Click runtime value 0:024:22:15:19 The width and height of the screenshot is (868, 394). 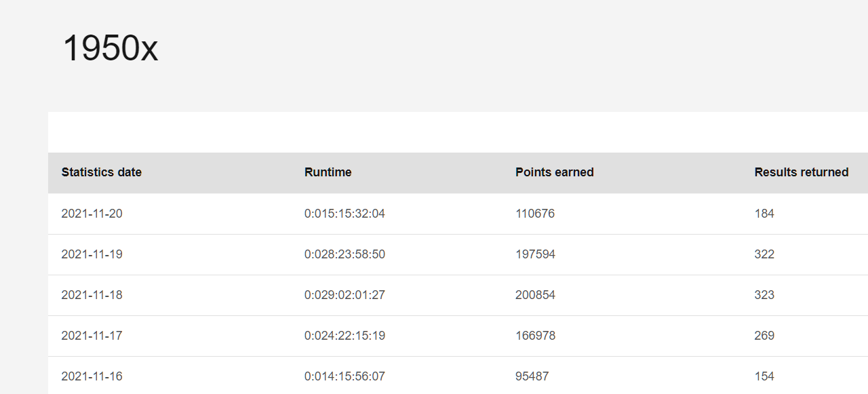[344, 336]
